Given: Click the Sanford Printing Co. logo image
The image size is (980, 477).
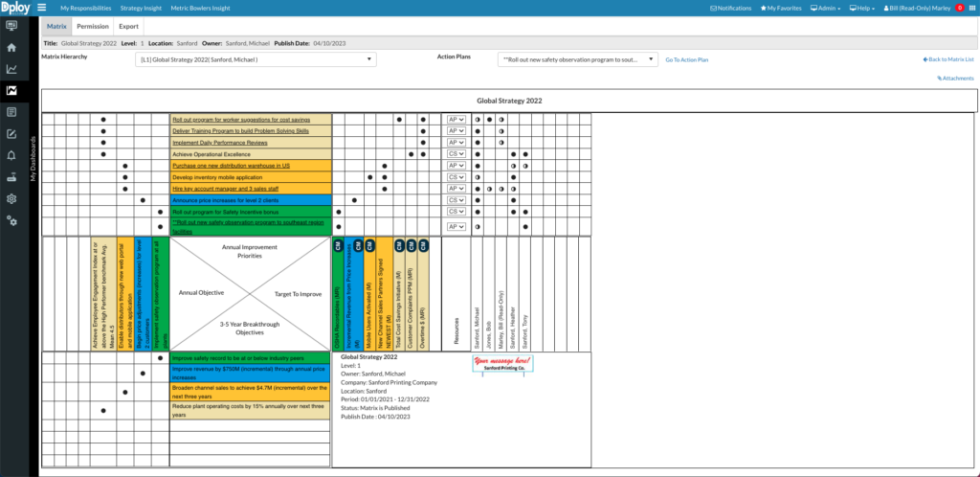Looking at the screenshot, I should pos(502,363).
